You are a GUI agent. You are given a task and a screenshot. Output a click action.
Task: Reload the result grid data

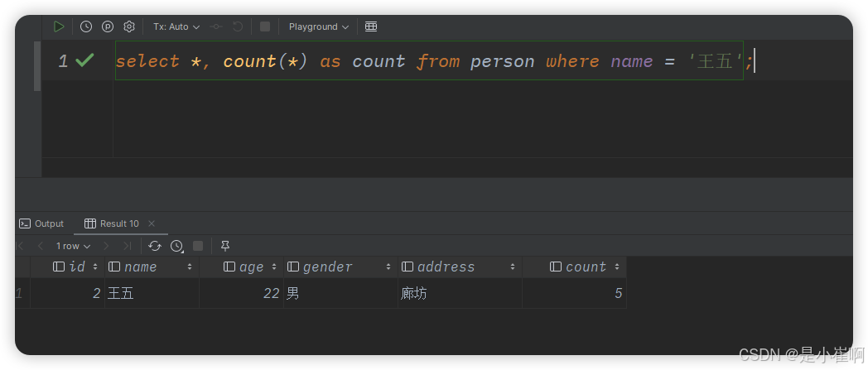[155, 246]
